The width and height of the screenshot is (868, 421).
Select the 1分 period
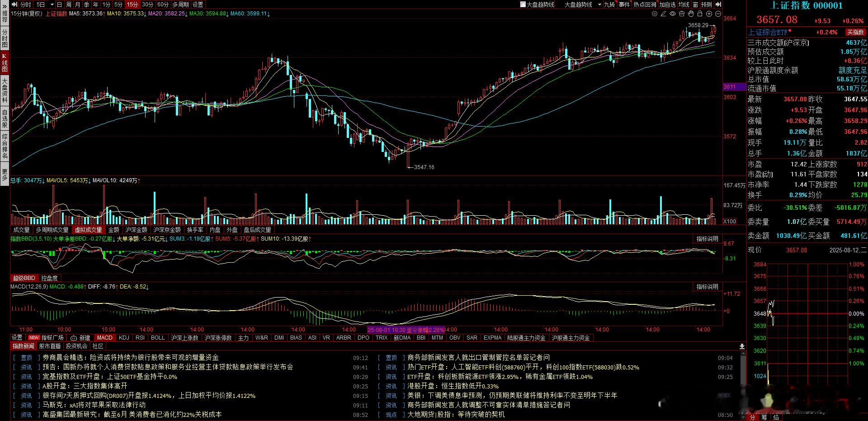106,5
